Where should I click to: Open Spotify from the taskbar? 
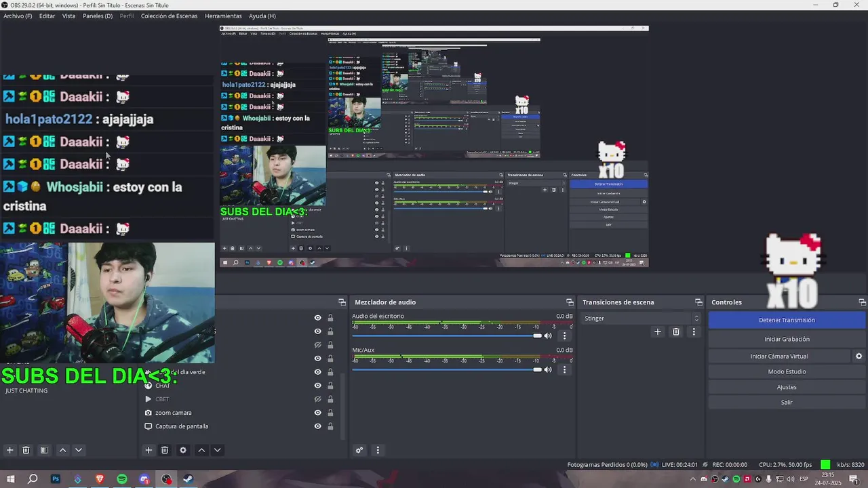122,479
